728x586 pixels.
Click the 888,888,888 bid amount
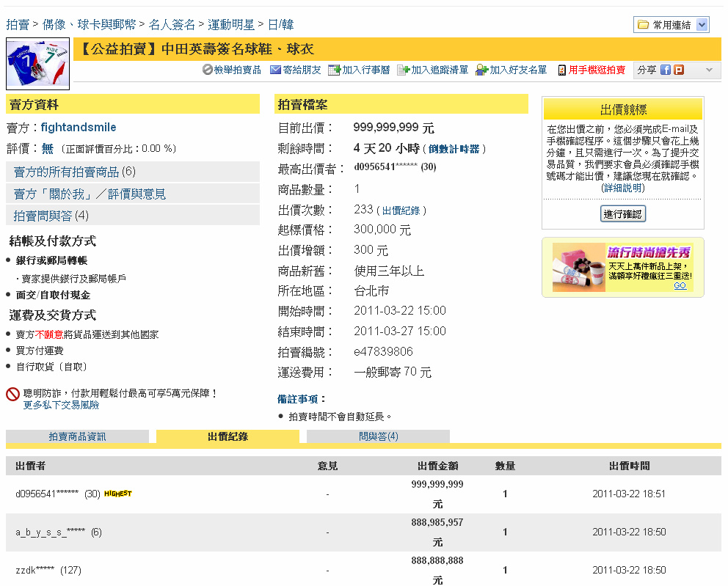pyautogui.click(x=437, y=560)
